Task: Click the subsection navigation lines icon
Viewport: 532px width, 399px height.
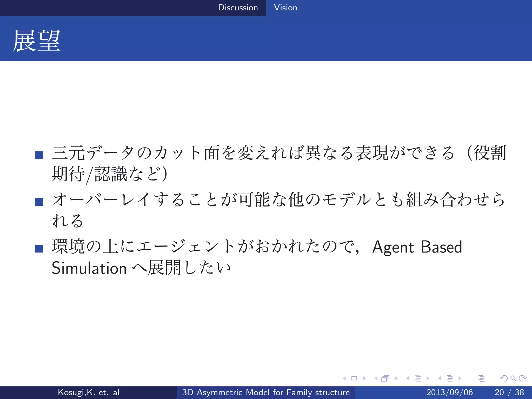Action: [418, 378]
